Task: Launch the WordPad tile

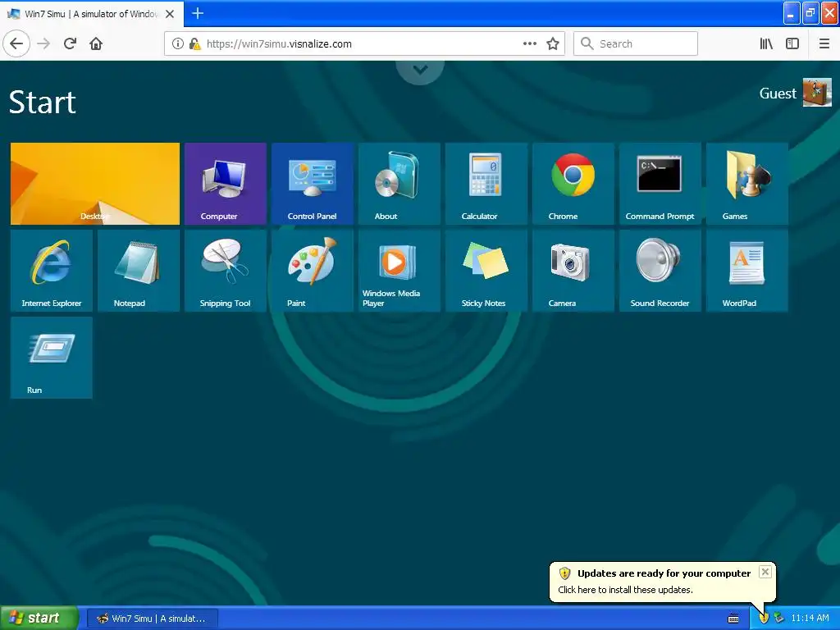Action: pyautogui.click(x=746, y=271)
